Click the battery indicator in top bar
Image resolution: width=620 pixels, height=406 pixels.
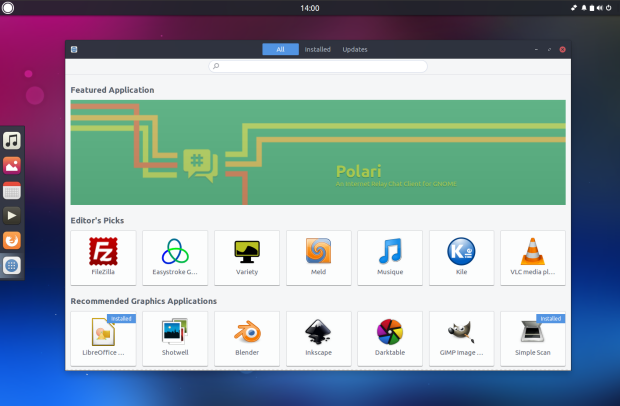click(x=592, y=8)
